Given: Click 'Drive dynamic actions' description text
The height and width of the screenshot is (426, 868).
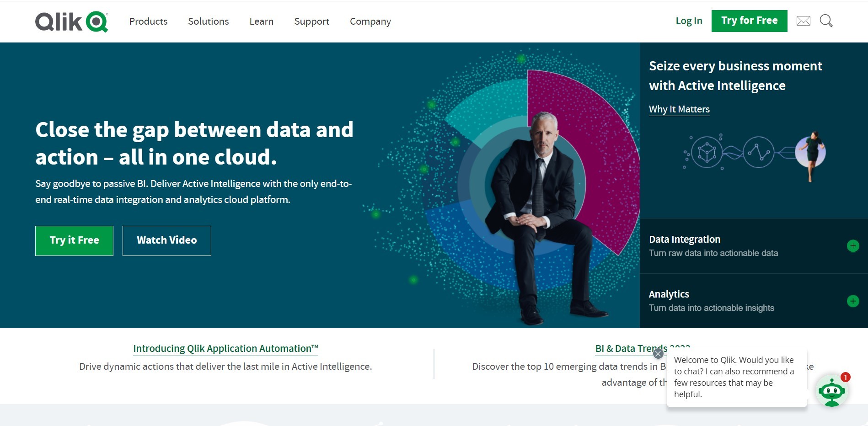Looking at the screenshot, I should click(225, 367).
